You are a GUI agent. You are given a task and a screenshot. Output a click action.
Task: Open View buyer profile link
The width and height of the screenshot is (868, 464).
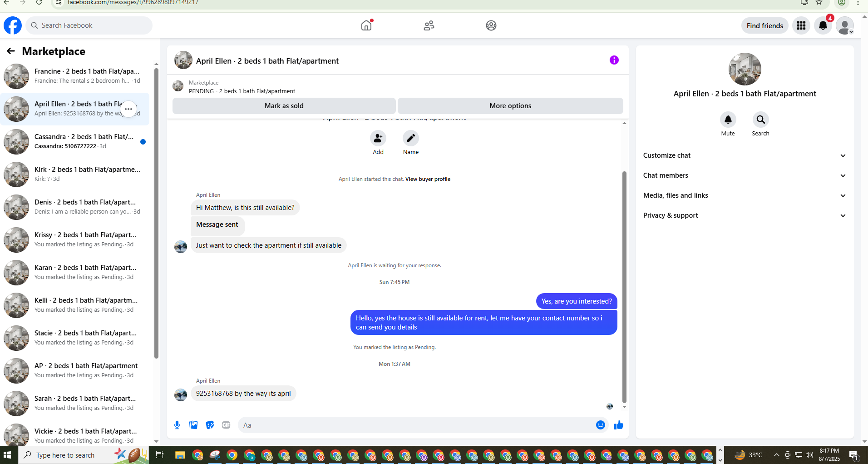click(428, 179)
